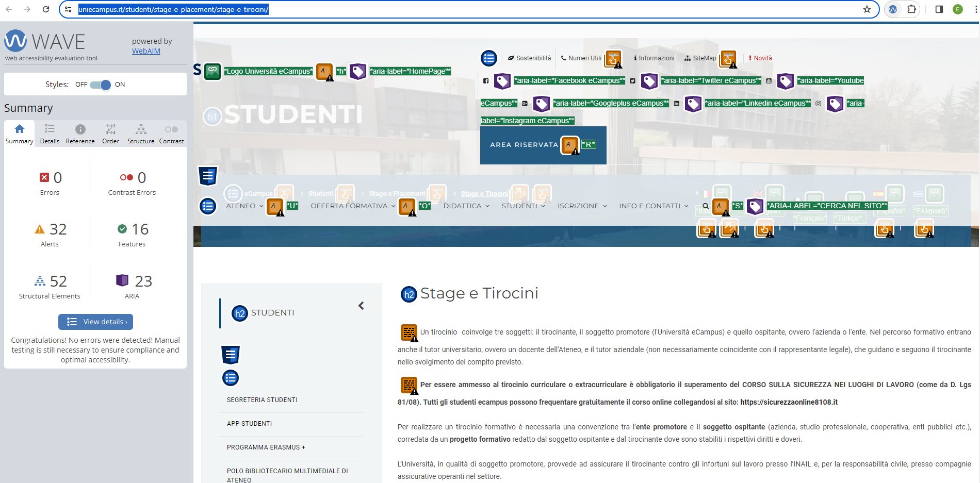Viewport: 980px width, 483px height.
Task: Click the h2 icon beside sidebar STUDENTI
Action: click(240, 313)
